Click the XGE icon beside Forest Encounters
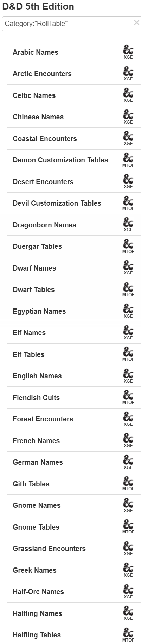 128,419
